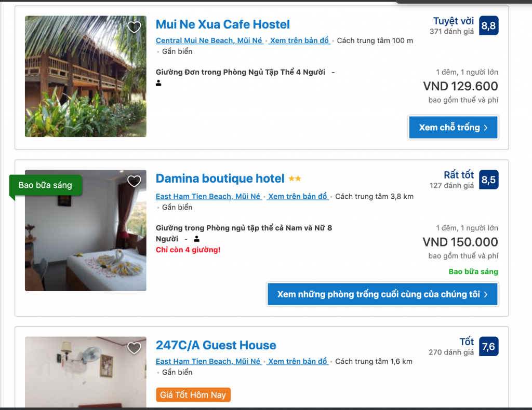The image size is (532, 410).
Task: Click Xem trên bản đồ for Damina boutique hotel
Action: (298, 197)
